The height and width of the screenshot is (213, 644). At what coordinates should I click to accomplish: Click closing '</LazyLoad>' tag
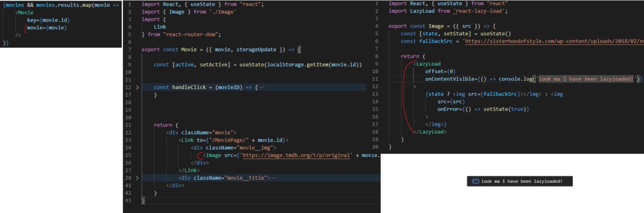pos(429,131)
